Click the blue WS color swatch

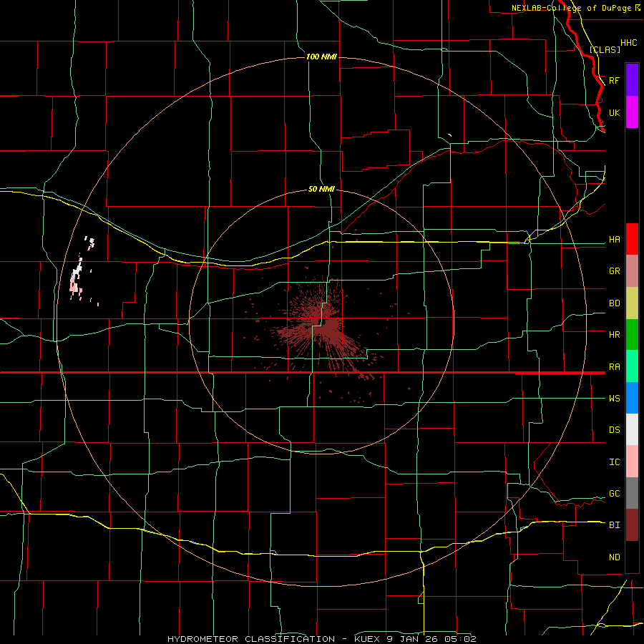point(632,398)
